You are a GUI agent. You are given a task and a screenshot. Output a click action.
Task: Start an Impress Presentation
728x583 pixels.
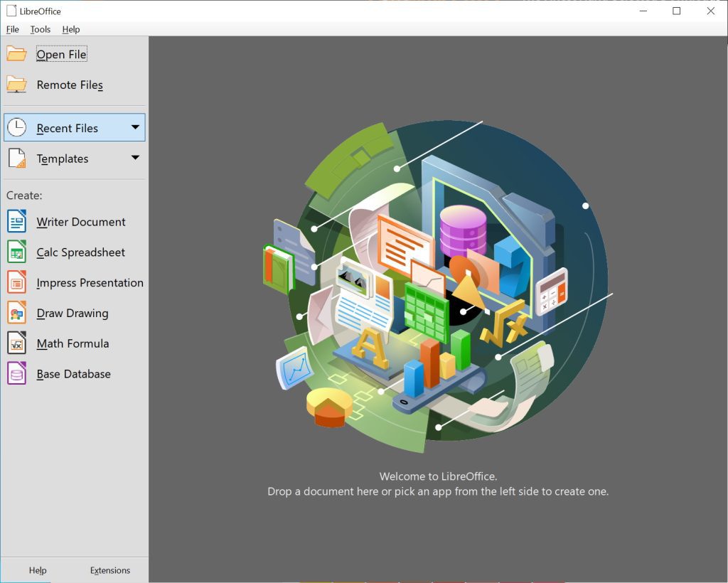coord(89,282)
